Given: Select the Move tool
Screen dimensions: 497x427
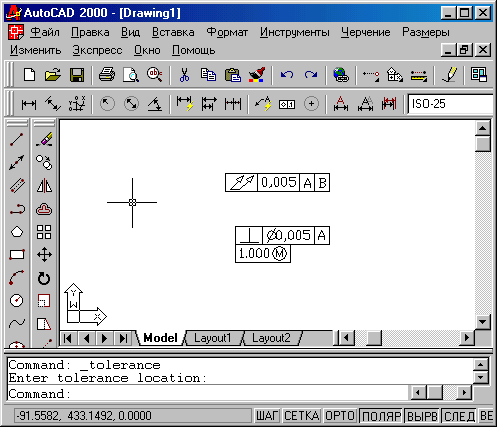Looking at the screenshot, I should (44, 255).
